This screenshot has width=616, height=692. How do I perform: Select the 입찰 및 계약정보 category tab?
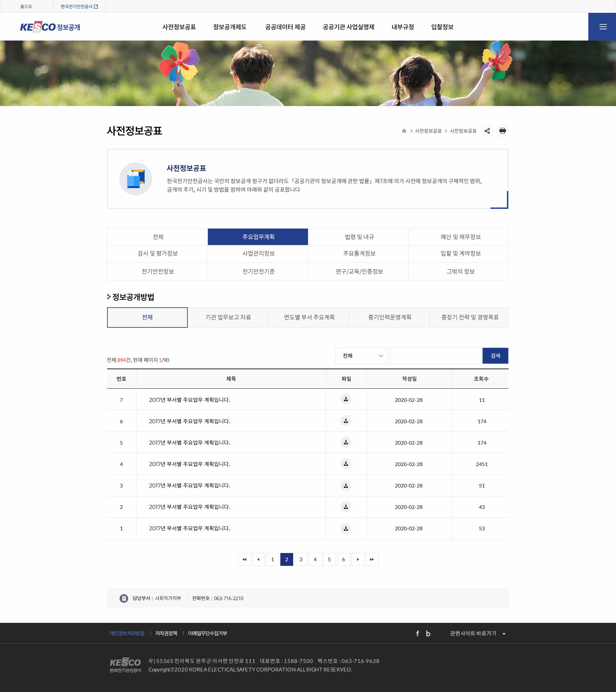[459, 254]
